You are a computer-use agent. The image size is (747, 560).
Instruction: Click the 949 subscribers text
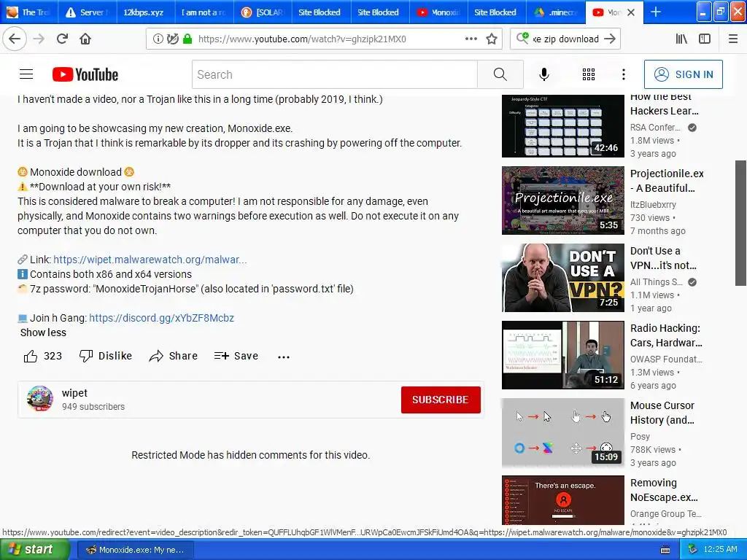[93, 407]
